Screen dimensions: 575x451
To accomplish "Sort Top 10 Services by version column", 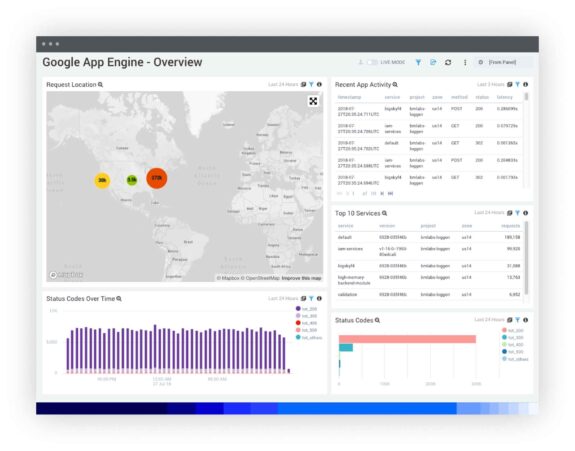I will coord(387,226).
